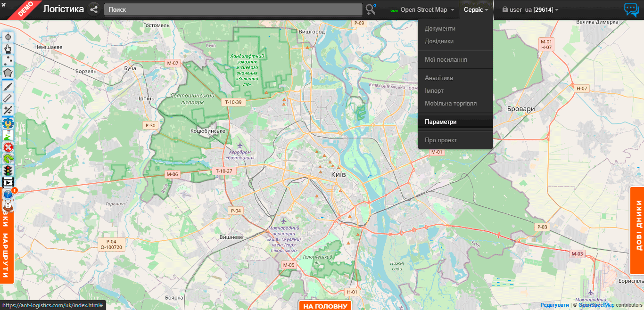Screen dimensions: 644x310
Task: Follow the Редагувати link
Action: (554, 305)
